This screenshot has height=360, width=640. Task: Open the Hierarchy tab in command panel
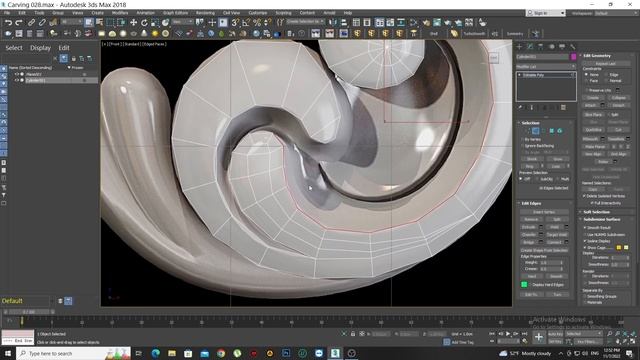(541, 47)
